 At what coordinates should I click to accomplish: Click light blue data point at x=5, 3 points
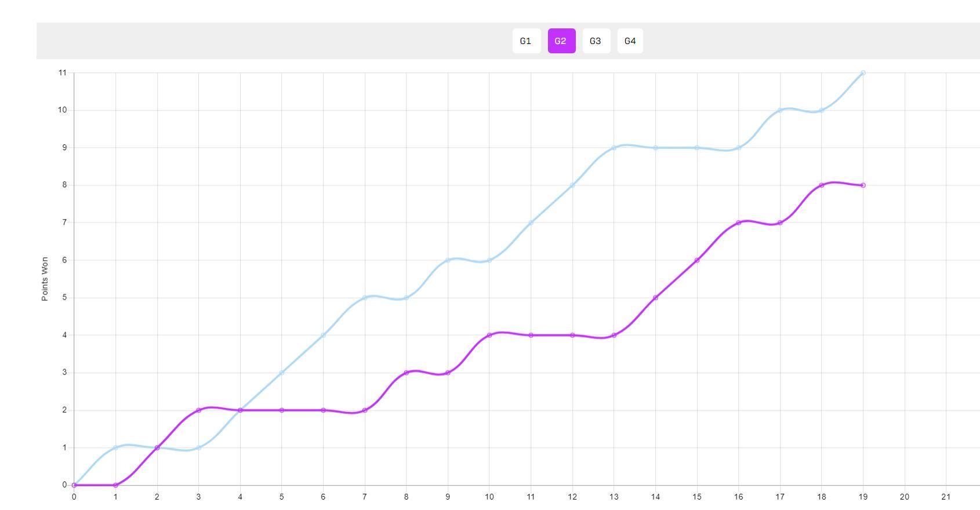click(282, 373)
